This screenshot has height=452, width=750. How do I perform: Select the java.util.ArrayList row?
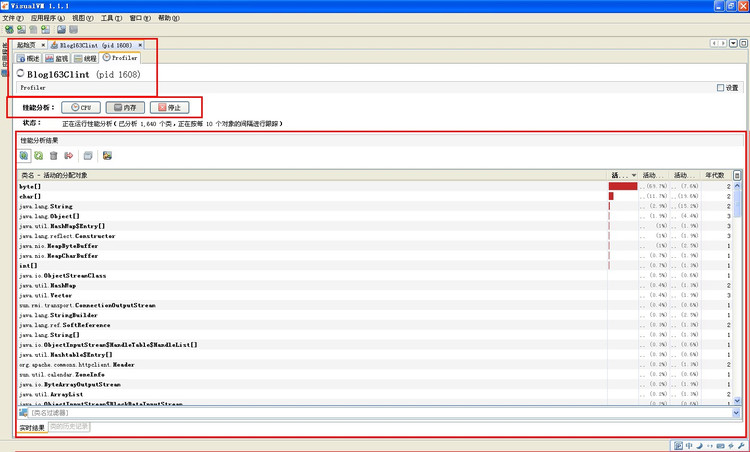tap(375, 394)
